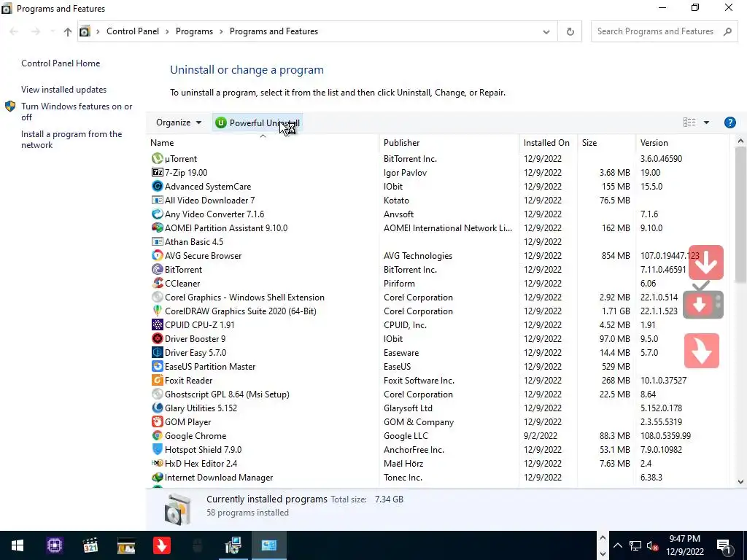This screenshot has height=560, width=747.
Task: Click the Powerful Uninstall button
Action: 258,122
